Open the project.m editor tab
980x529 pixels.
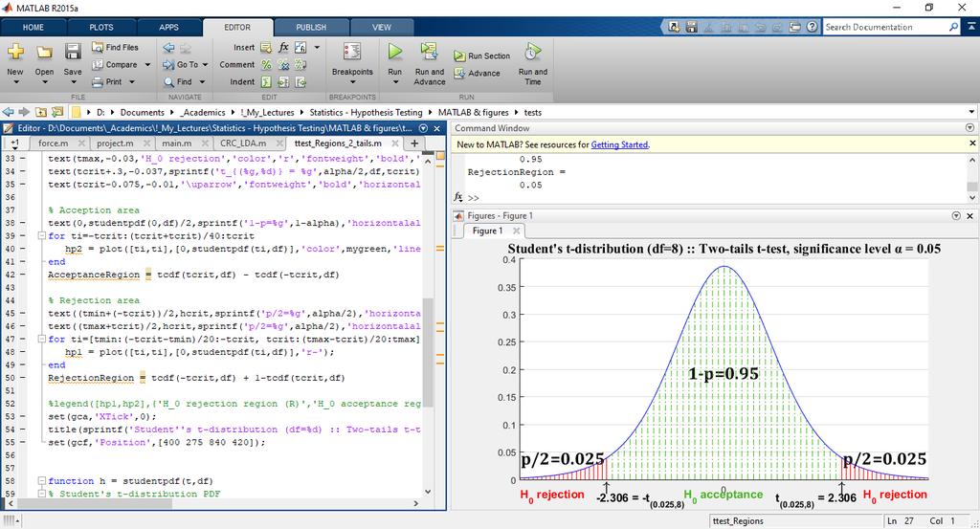(115, 143)
